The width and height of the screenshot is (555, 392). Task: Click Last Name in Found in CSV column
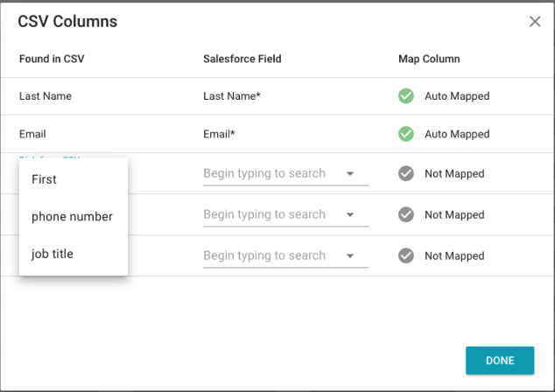(46, 96)
